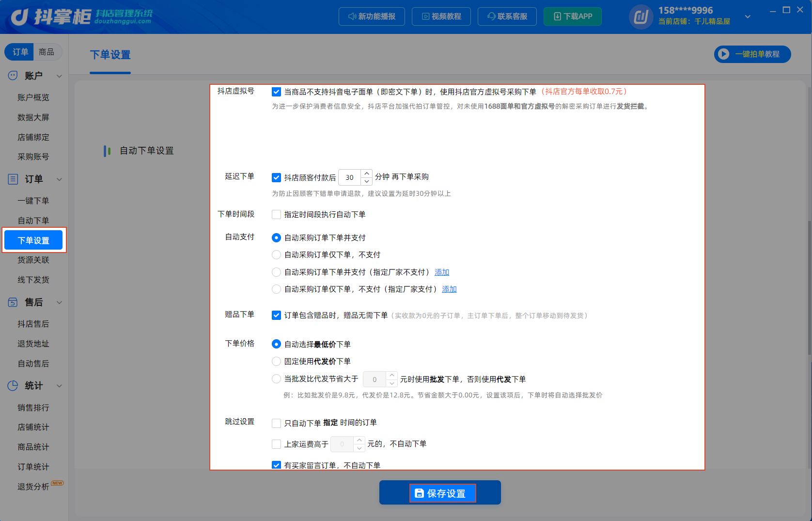Click the 下载APP download icon

(558, 16)
